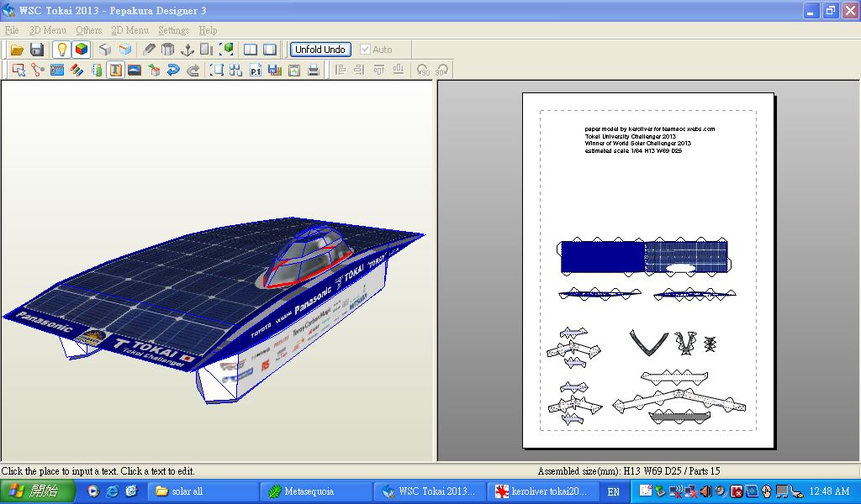Open the Others menu
This screenshot has width=861, height=504.
[89, 30]
